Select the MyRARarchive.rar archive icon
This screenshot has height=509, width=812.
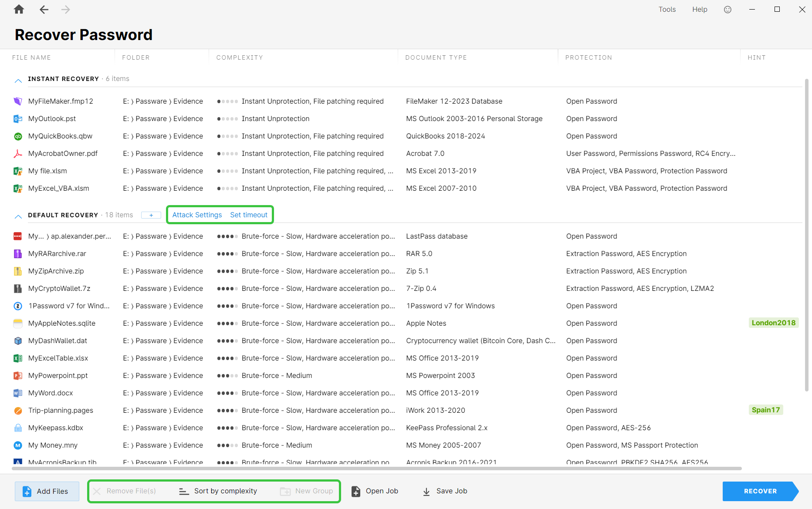[18, 253]
